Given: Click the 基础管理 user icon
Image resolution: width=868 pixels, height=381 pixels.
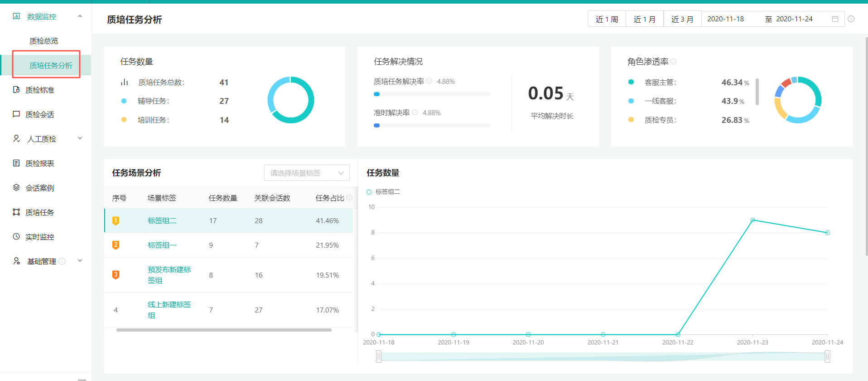Looking at the screenshot, I should click(x=16, y=261).
